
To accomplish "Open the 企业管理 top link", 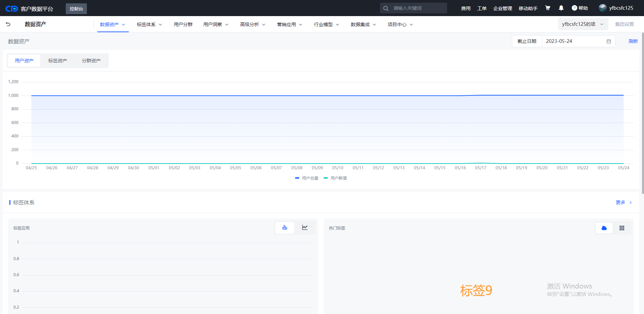I will (x=503, y=8).
